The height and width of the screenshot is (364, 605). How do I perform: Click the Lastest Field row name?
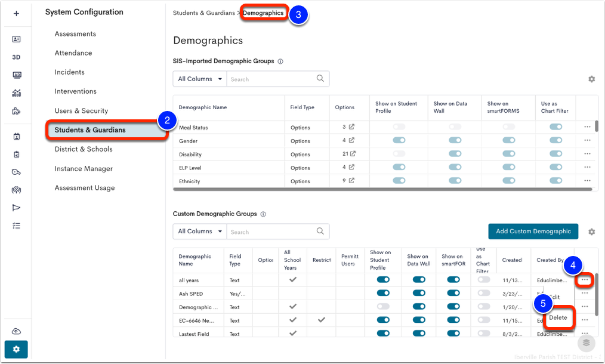click(x=194, y=334)
